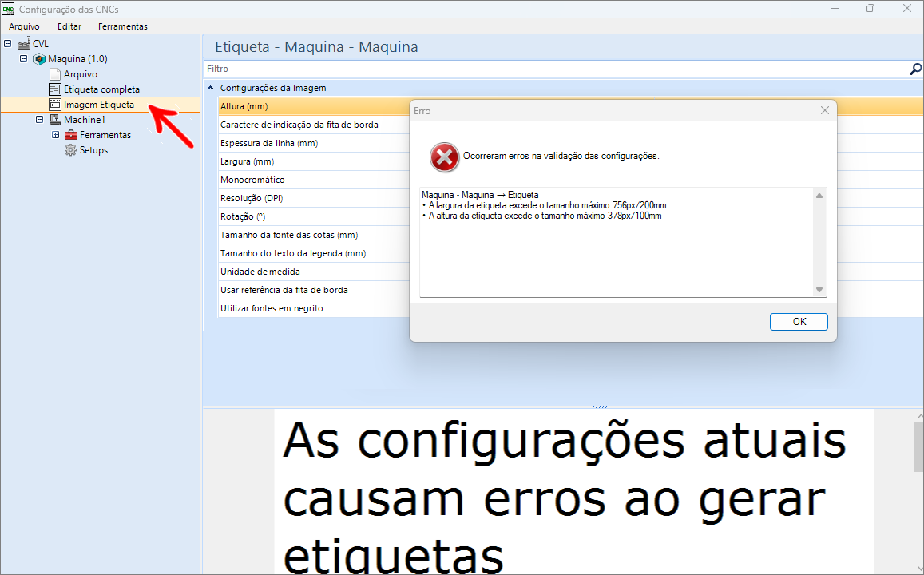Screen dimensions: 924x575
Task: Select Caractere de indicação da fita de borda
Action: 314,125
